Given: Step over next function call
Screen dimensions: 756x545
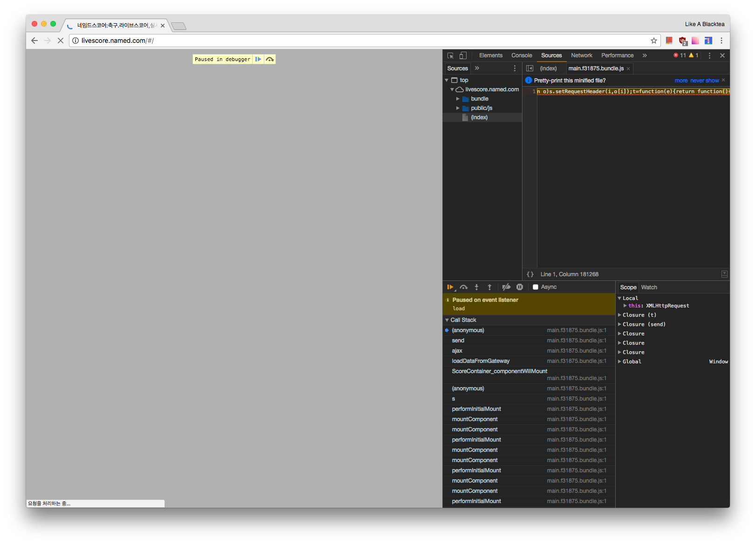Looking at the screenshot, I should pyautogui.click(x=463, y=287).
